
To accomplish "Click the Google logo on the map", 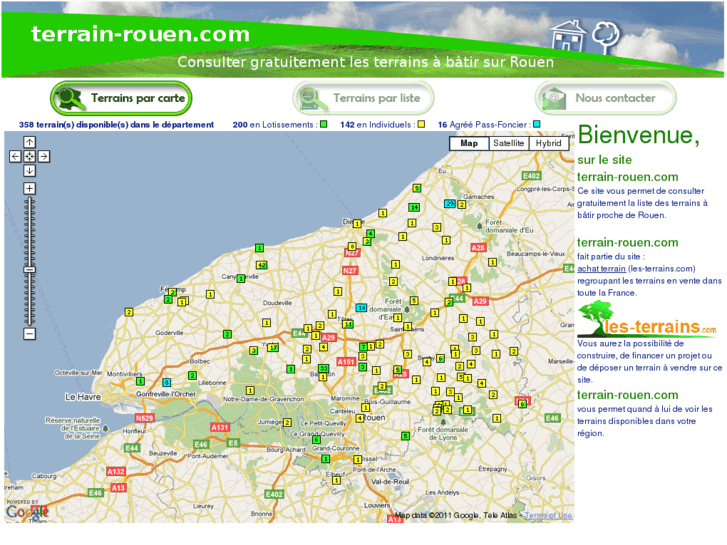I will point(27,512).
